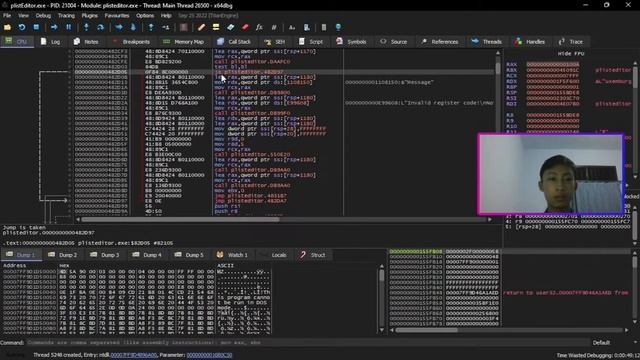
Task: Open String references A icon
Action: click(292, 27)
